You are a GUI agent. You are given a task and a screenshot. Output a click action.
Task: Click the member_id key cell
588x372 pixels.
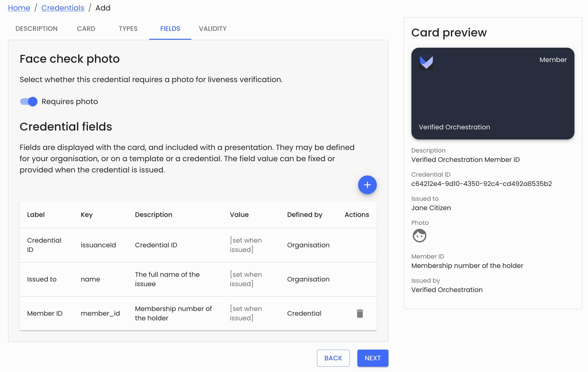100,313
